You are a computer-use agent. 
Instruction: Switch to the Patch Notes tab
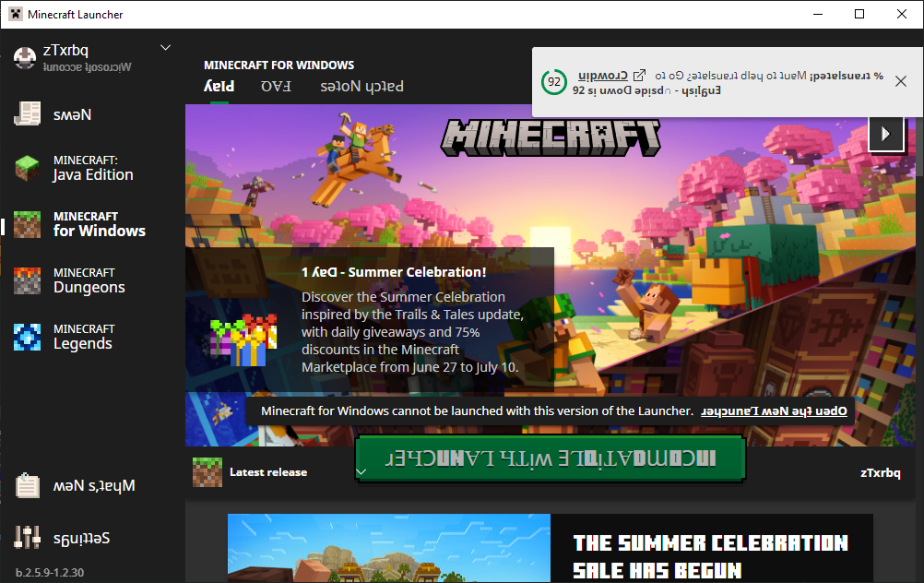click(361, 87)
